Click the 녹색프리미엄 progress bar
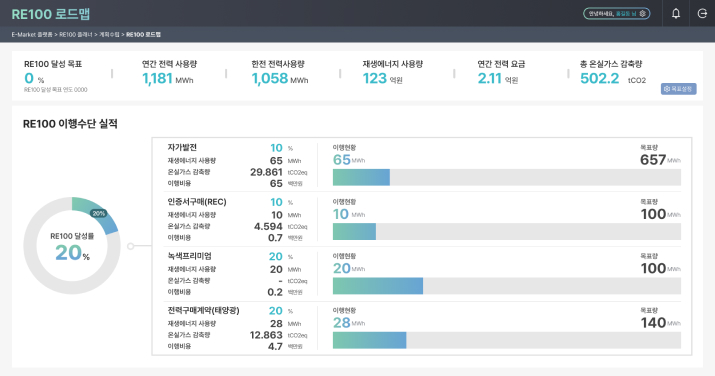 pyautogui.click(x=507, y=286)
